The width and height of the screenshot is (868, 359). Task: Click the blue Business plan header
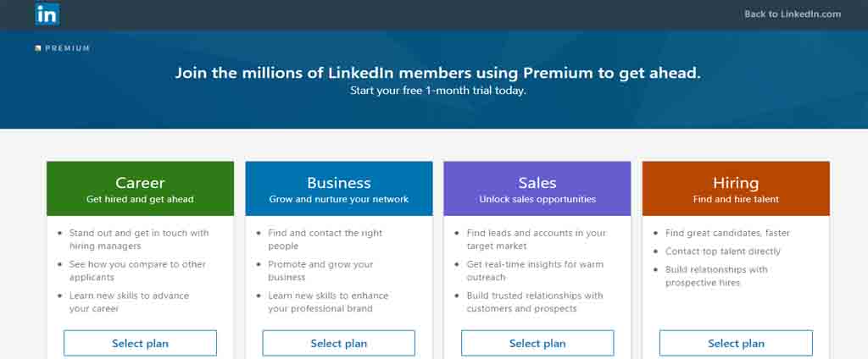click(339, 189)
